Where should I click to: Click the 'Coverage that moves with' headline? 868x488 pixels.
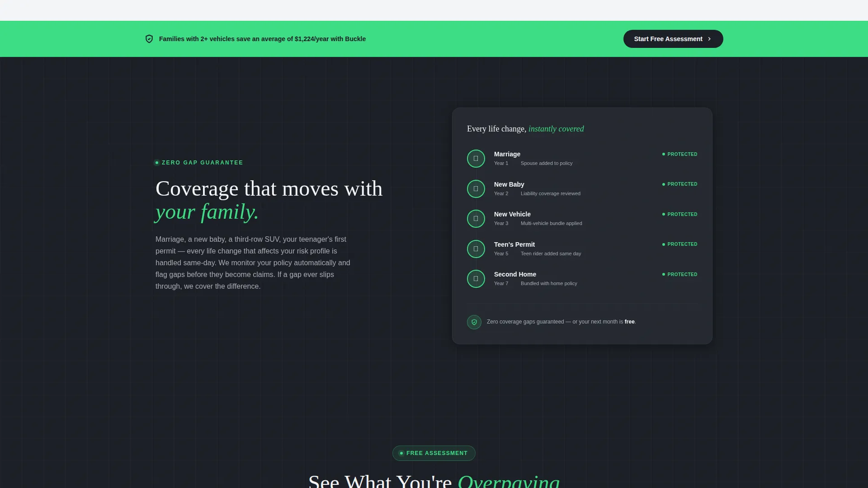tap(269, 188)
